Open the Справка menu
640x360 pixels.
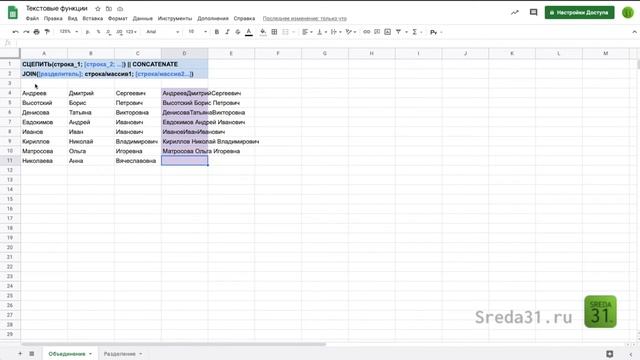tap(244, 18)
